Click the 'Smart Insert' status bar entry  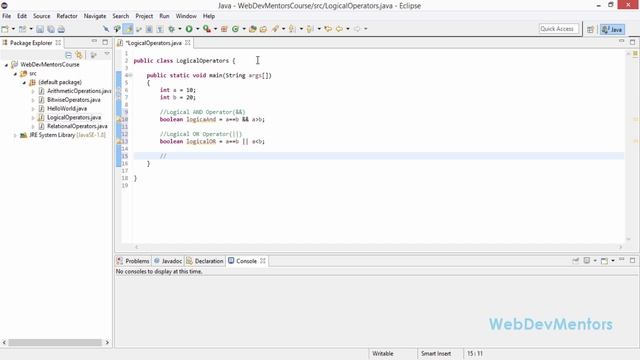click(436, 353)
